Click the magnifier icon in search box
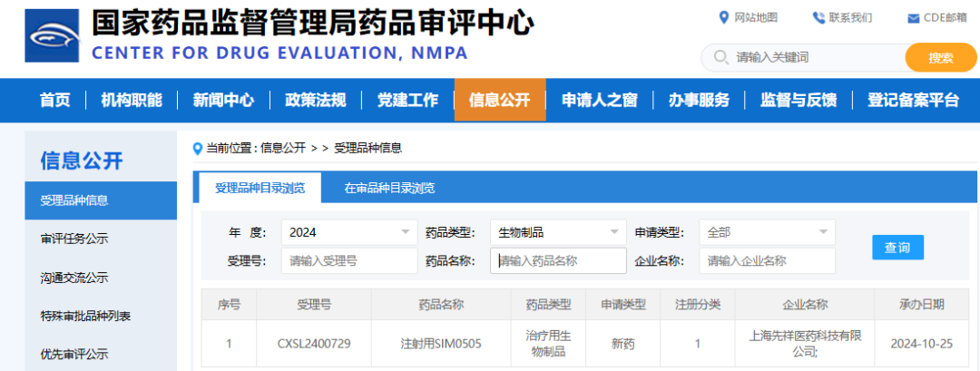Viewport: 980px width, 371px height. (720, 57)
